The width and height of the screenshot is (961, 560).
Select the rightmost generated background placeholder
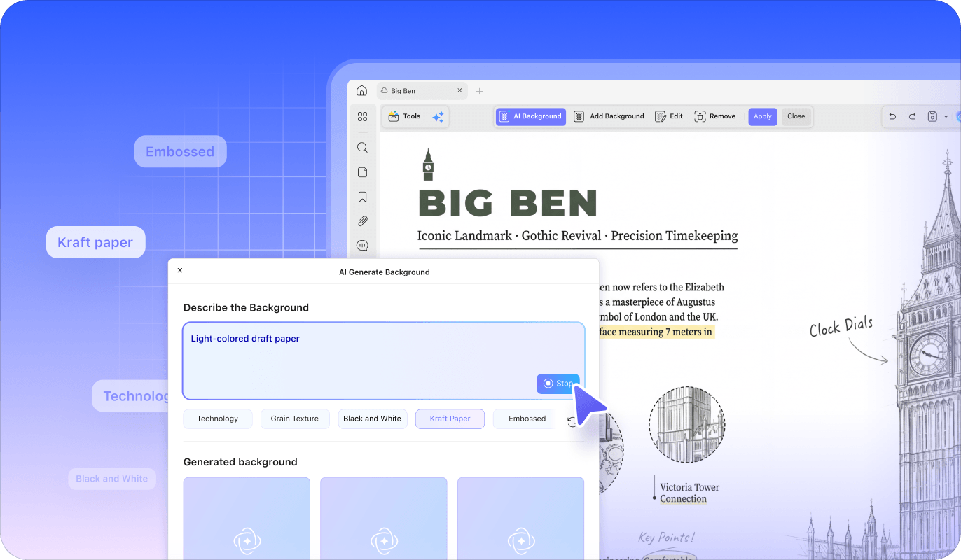520,519
